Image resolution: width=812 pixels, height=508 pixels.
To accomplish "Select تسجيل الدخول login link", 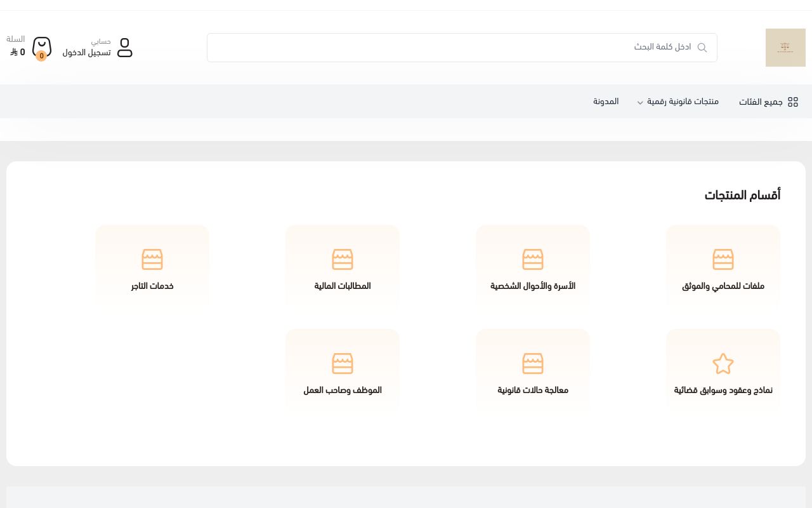I will [86, 53].
